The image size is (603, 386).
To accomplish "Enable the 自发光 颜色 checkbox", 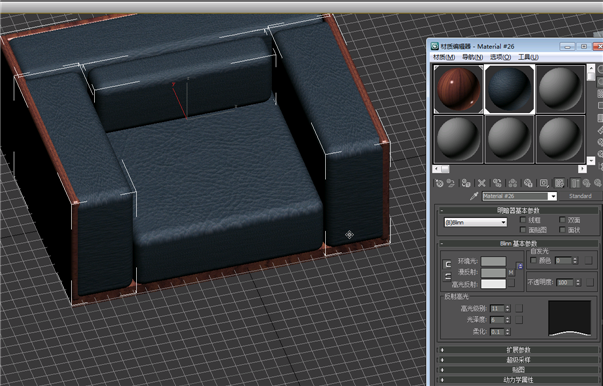I will click(x=533, y=260).
